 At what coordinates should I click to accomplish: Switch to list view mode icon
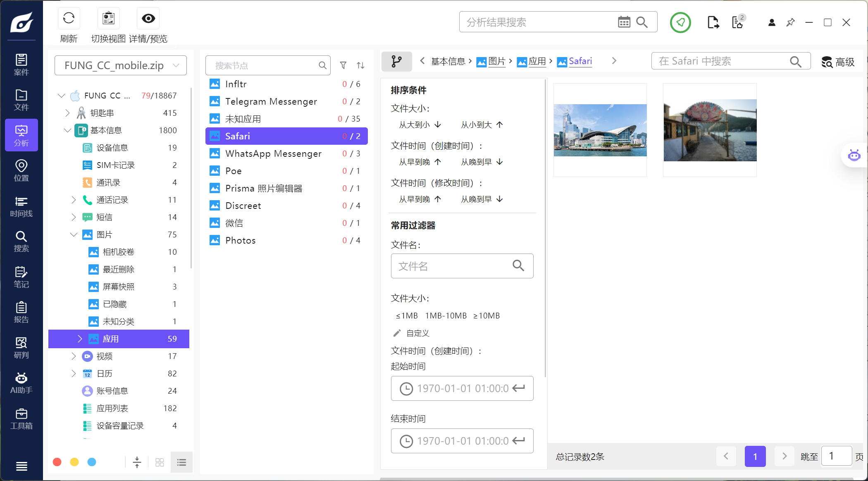point(181,462)
